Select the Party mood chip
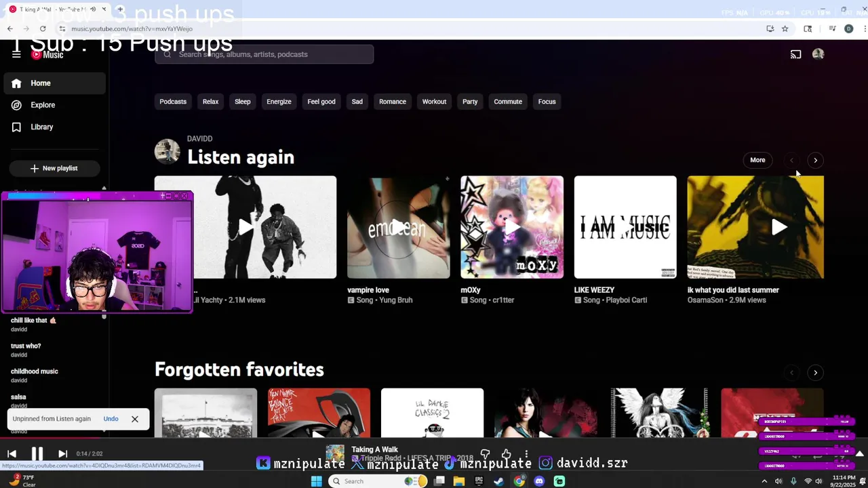 point(470,102)
